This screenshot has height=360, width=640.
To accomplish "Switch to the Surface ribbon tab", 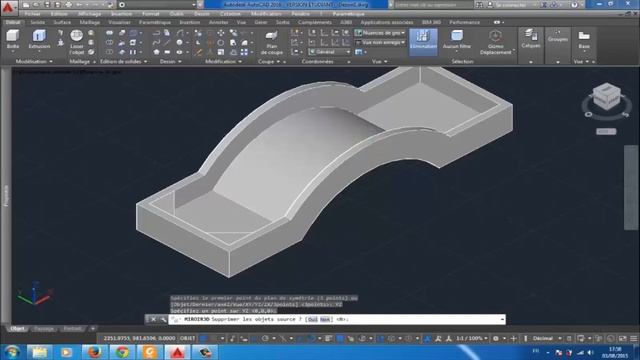I will 62,22.
